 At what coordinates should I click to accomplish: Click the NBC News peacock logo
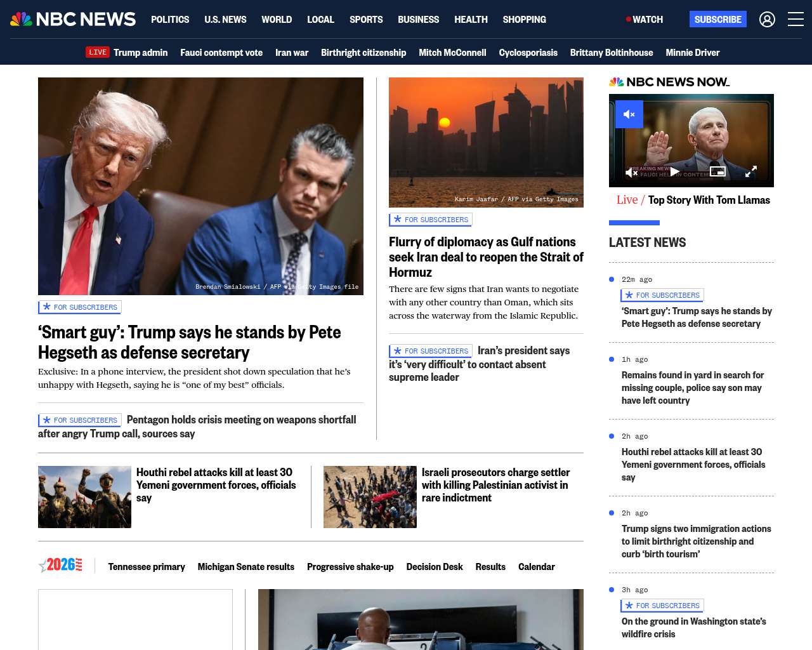click(x=73, y=19)
